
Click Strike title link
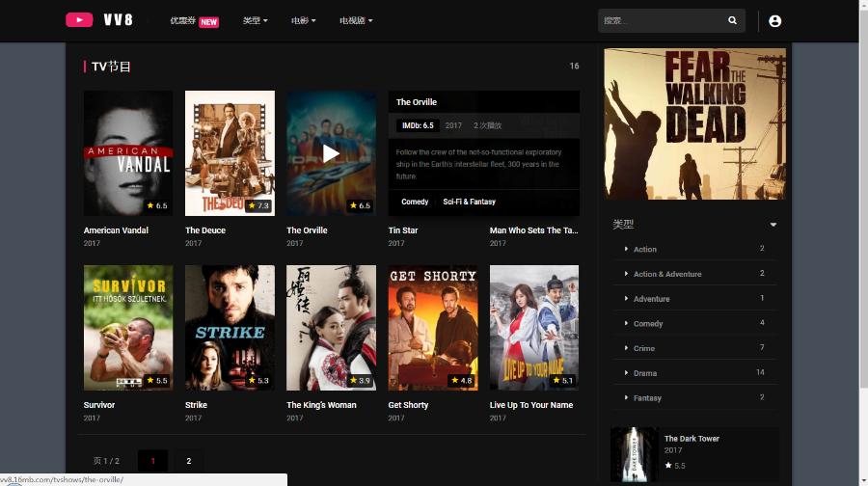click(x=196, y=405)
